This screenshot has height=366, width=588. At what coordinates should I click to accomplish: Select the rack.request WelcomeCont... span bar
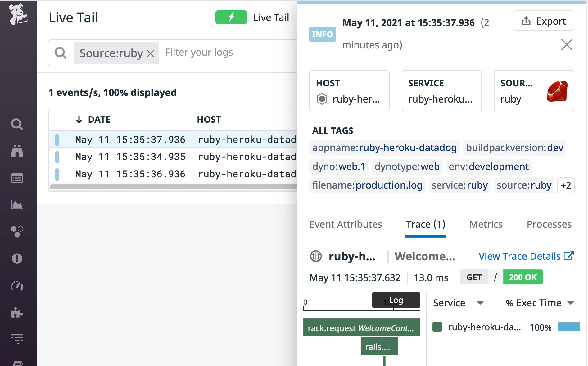pos(361,328)
